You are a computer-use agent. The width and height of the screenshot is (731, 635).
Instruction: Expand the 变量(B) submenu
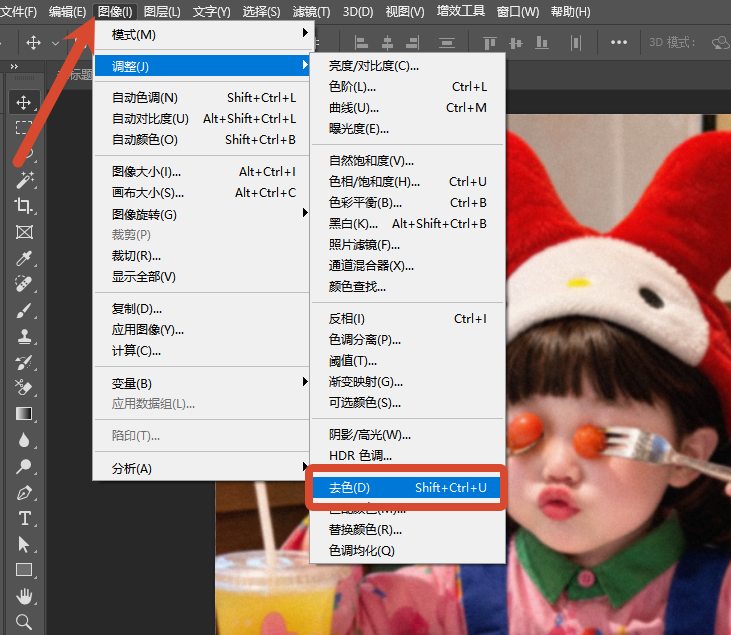tap(201, 383)
